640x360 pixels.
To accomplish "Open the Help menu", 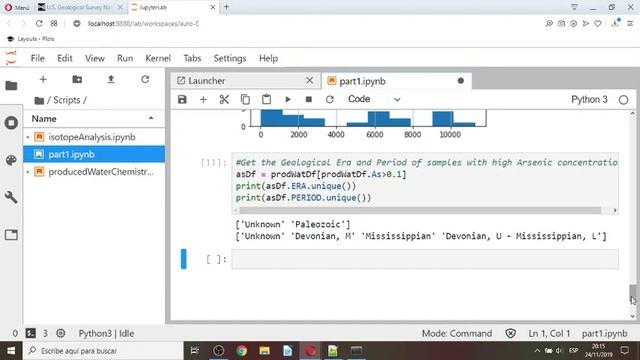I will pyautogui.click(x=269, y=58).
